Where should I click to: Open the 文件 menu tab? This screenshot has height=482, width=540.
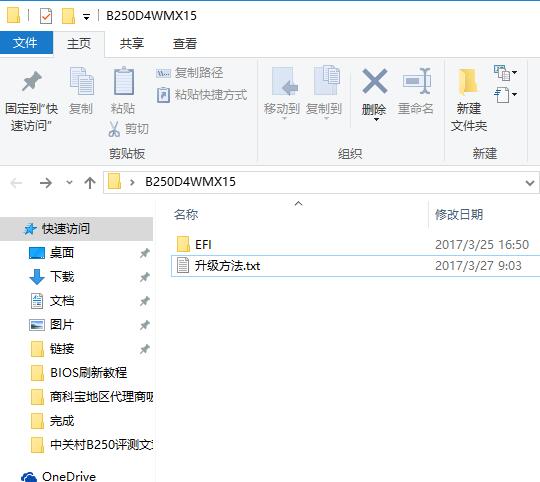pyautogui.click(x=26, y=43)
